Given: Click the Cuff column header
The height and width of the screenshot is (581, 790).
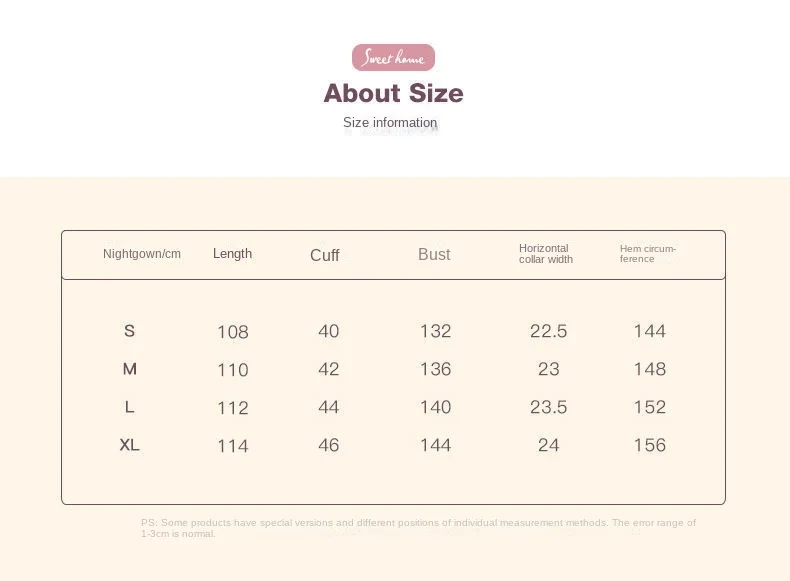Looking at the screenshot, I should pyautogui.click(x=325, y=255).
